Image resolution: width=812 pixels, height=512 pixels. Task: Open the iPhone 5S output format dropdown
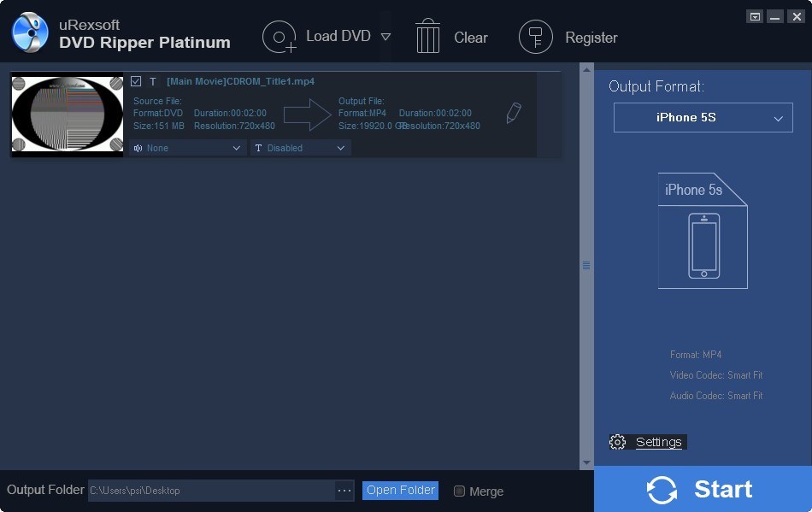(x=703, y=117)
